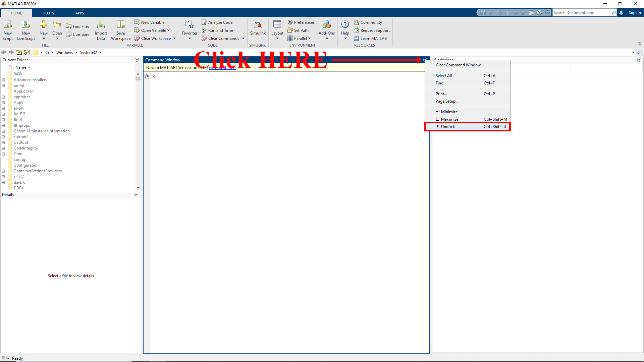Click Learn MATLAB

pyautogui.click(x=370, y=38)
